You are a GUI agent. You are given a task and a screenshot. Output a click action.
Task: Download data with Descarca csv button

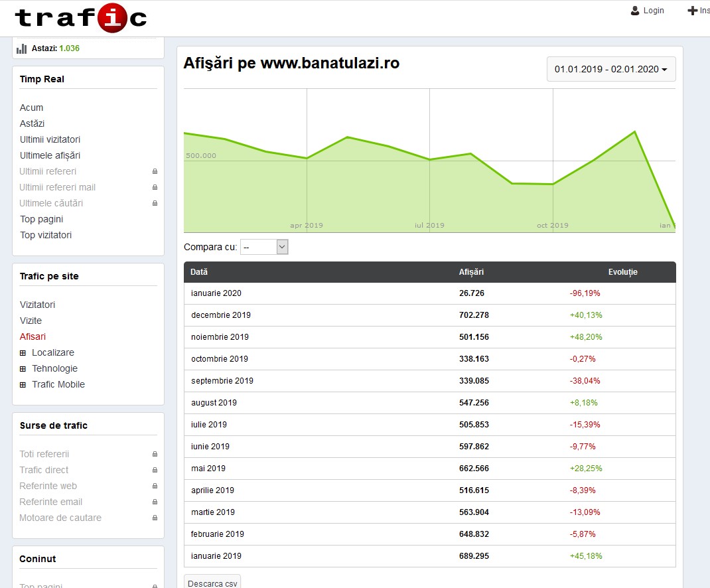point(212,583)
